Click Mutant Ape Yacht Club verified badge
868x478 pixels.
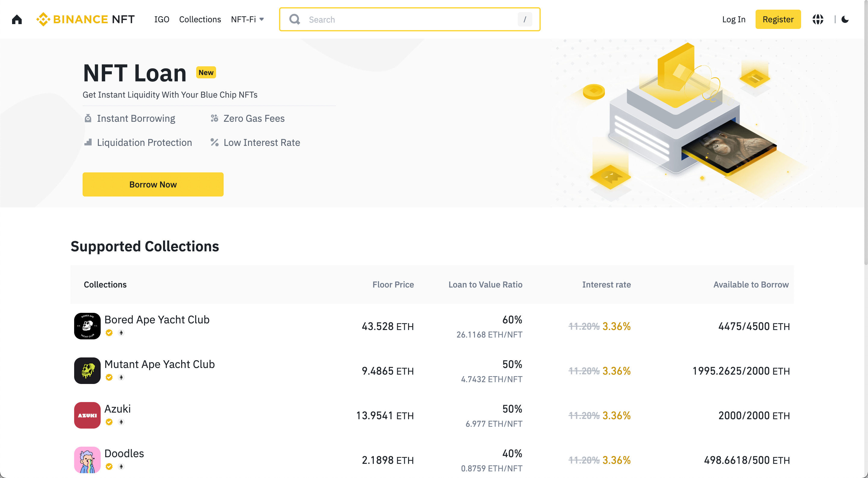point(109,377)
